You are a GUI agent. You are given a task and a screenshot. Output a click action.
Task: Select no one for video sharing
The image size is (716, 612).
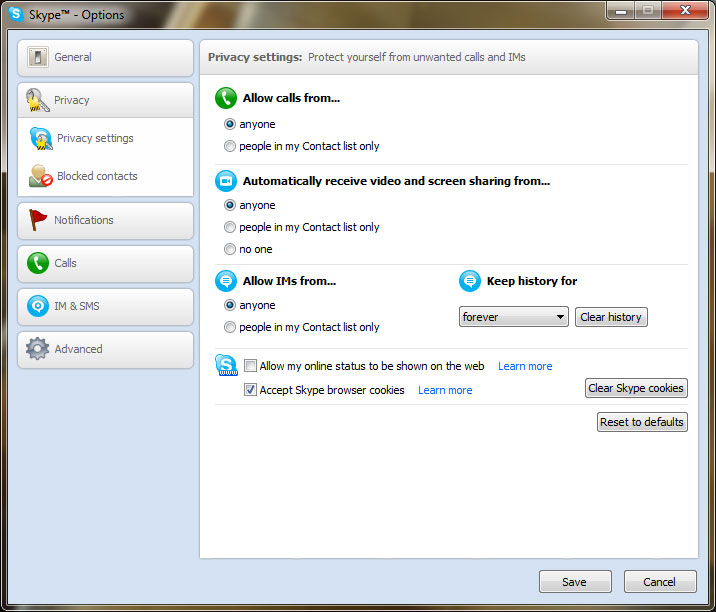click(230, 249)
